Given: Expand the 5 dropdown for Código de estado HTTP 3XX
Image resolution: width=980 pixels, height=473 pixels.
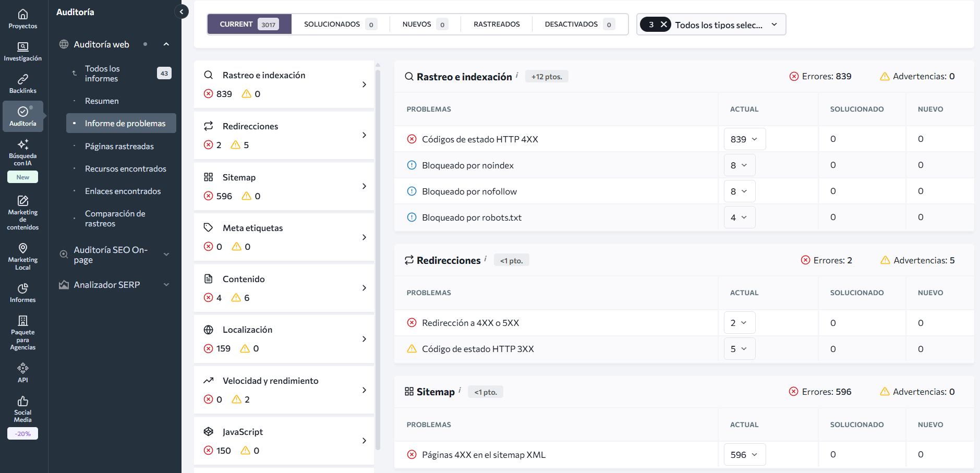Looking at the screenshot, I should tap(739, 349).
